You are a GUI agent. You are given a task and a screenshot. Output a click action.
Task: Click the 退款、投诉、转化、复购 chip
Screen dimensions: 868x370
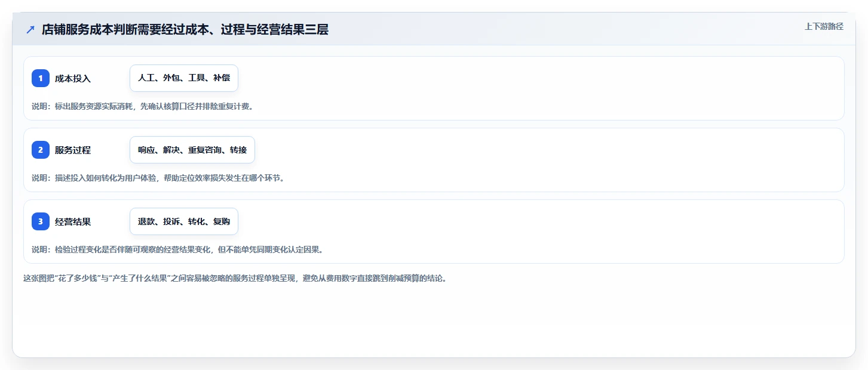184,221
